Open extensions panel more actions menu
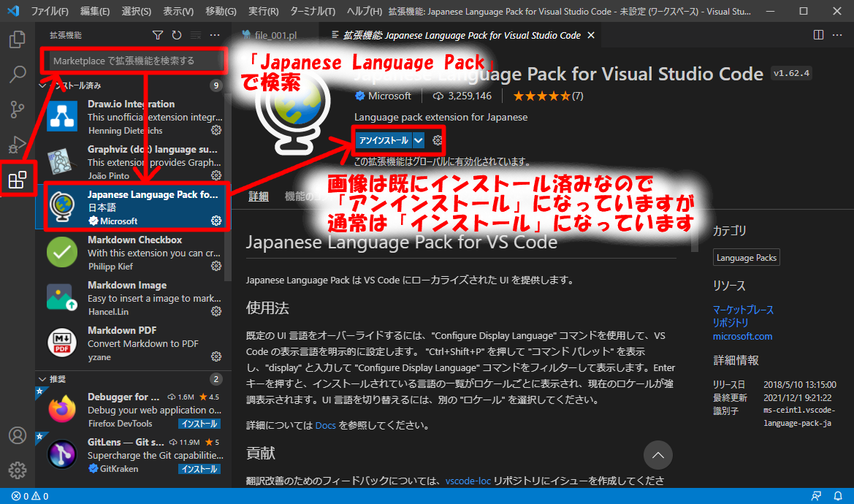854x504 pixels. pos(215,35)
